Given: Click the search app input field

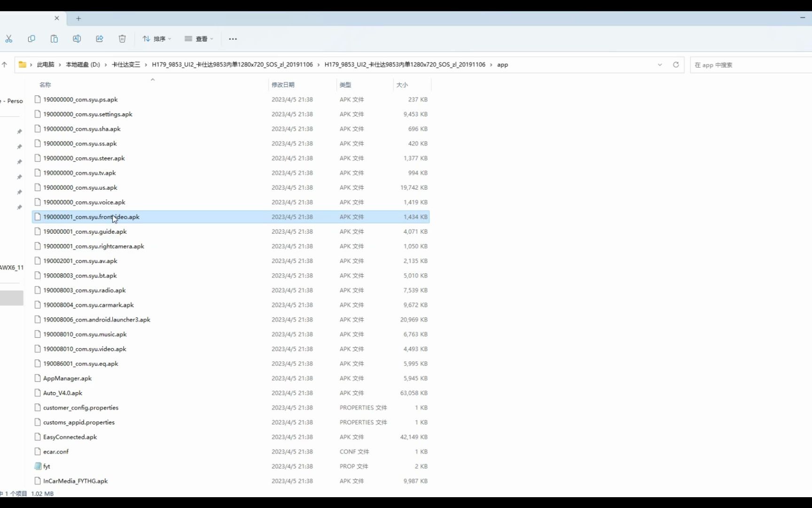Looking at the screenshot, I should 751,65.
